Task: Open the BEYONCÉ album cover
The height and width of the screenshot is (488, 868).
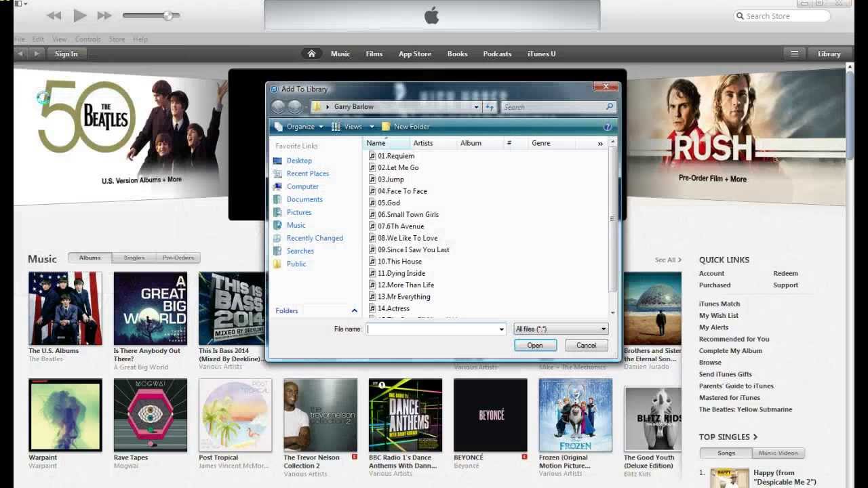Action: coord(490,415)
